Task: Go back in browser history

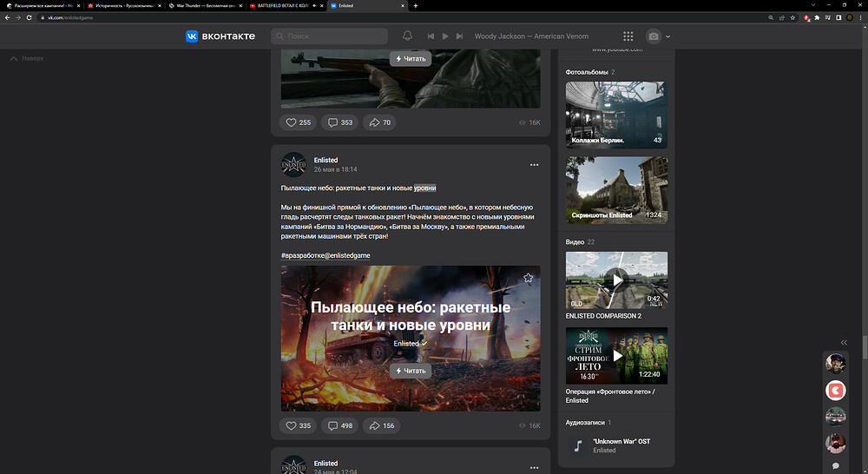Action: point(7,17)
